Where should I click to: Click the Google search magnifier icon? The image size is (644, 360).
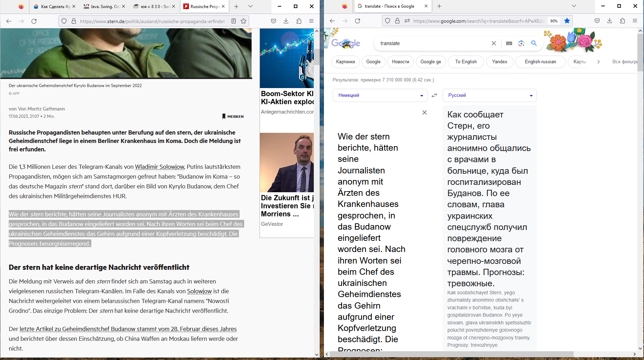(x=534, y=43)
